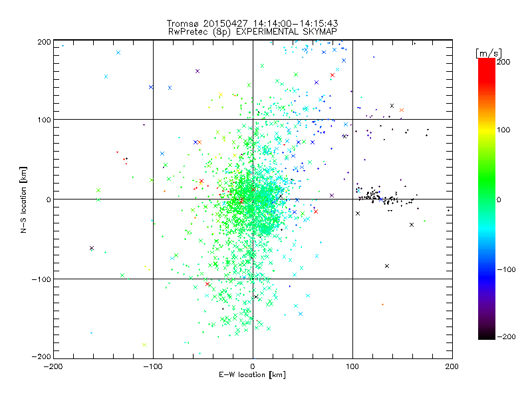Click the colorbar tick label '-200'
The height and width of the screenshot is (399, 532).
point(506,336)
